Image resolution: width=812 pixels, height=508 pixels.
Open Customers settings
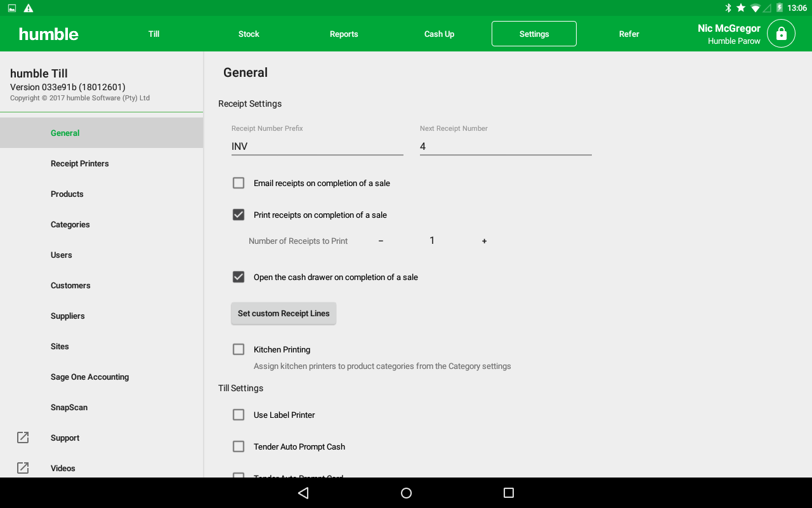pyautogui.click(x=101, y=285)
